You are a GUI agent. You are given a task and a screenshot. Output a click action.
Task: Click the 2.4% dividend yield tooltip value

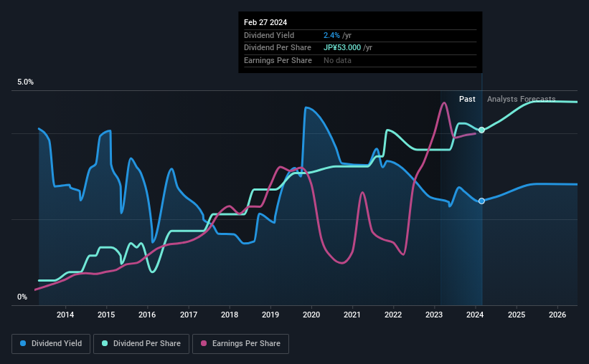(331, 35)
